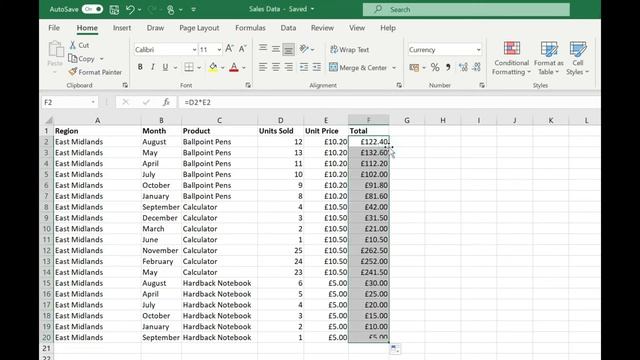Image resolution: width=640 pixels, height=360 pixels.
Task: Click the Percent Style icon
Action: [435, 67]
